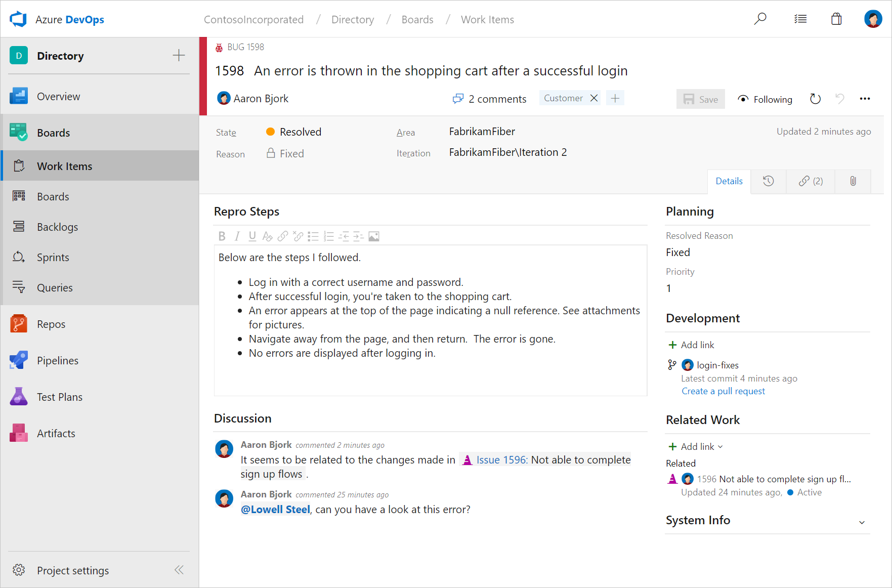
Task: Open Queries in sidebar
Action: pyautogui.click(x=100, y=287)
